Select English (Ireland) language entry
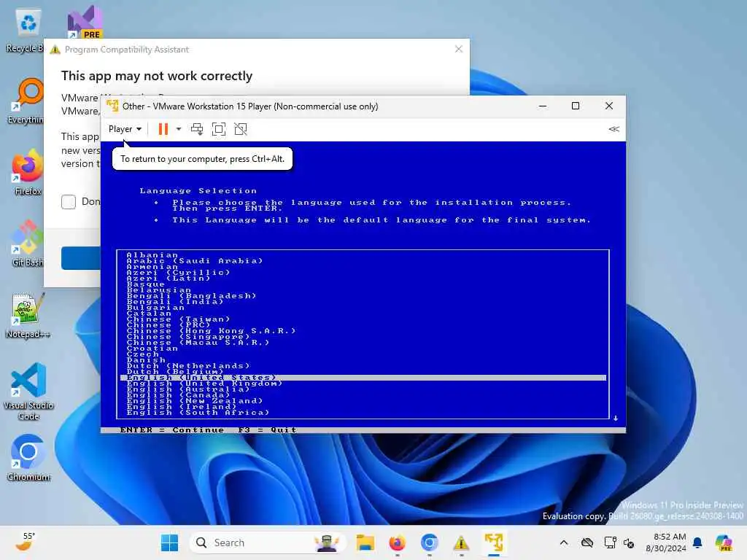 182,407
